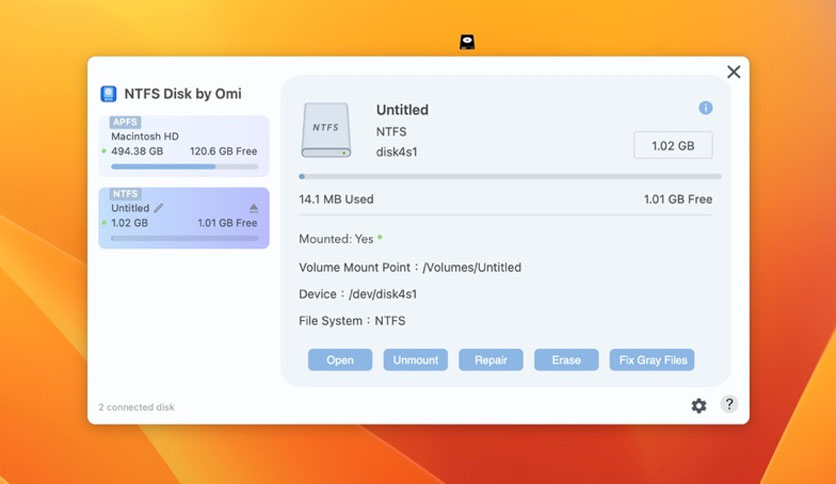Click the "/dev/disk4s1" device text
Viewport: 836px width, 484px height.
tap(383, 294)
